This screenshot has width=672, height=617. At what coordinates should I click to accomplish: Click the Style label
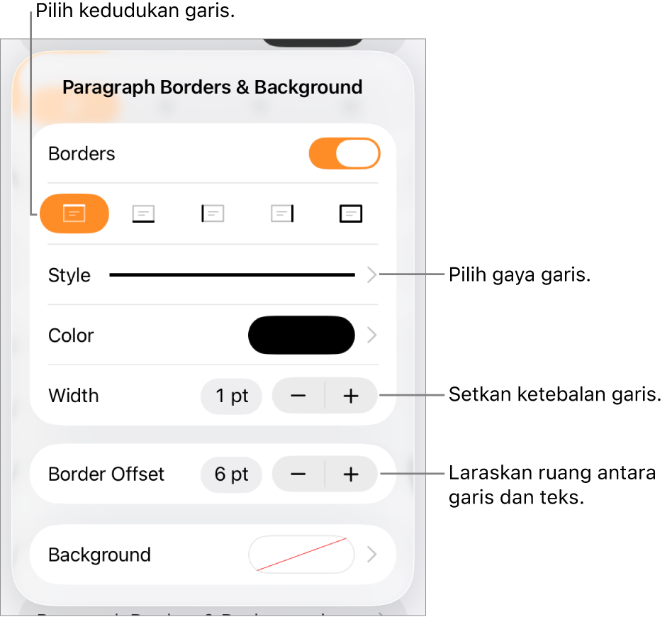tap(69, 275)
